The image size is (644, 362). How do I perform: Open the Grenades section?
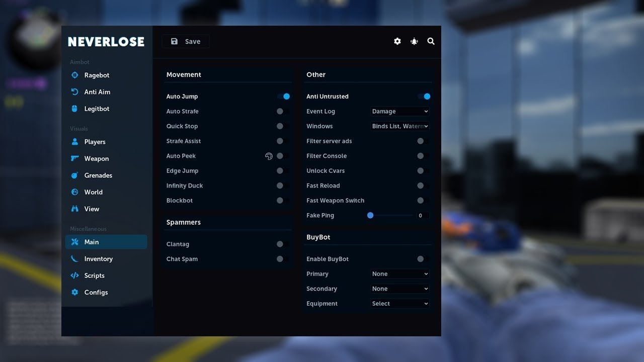point(106,175)
